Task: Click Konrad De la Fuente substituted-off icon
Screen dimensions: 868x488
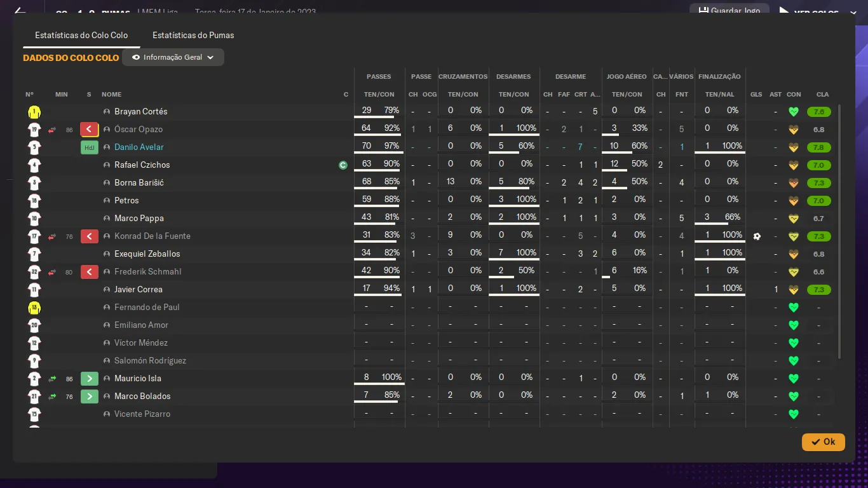Action: tap(89, 236)
